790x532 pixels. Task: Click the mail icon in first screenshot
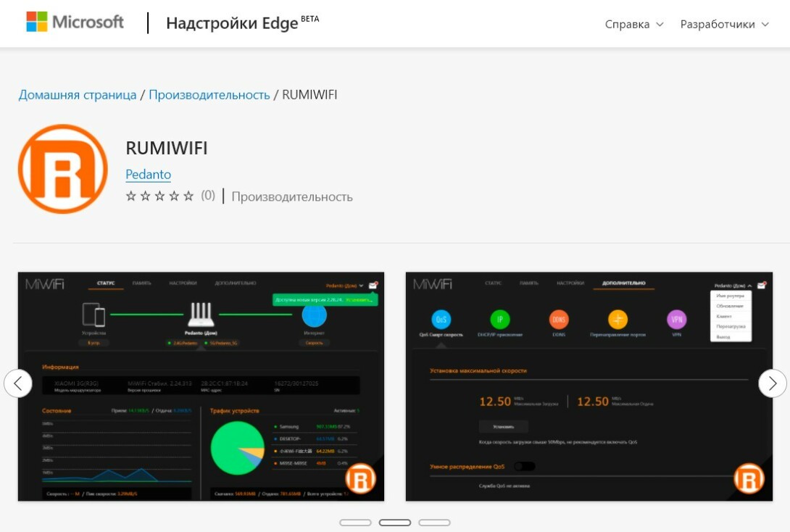[x=373, y=285]
